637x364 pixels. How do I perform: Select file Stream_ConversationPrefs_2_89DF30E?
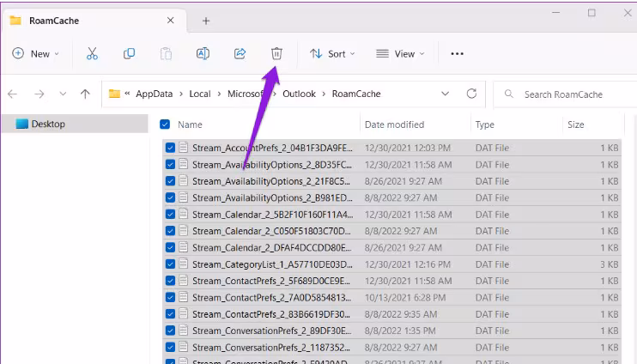391,331
